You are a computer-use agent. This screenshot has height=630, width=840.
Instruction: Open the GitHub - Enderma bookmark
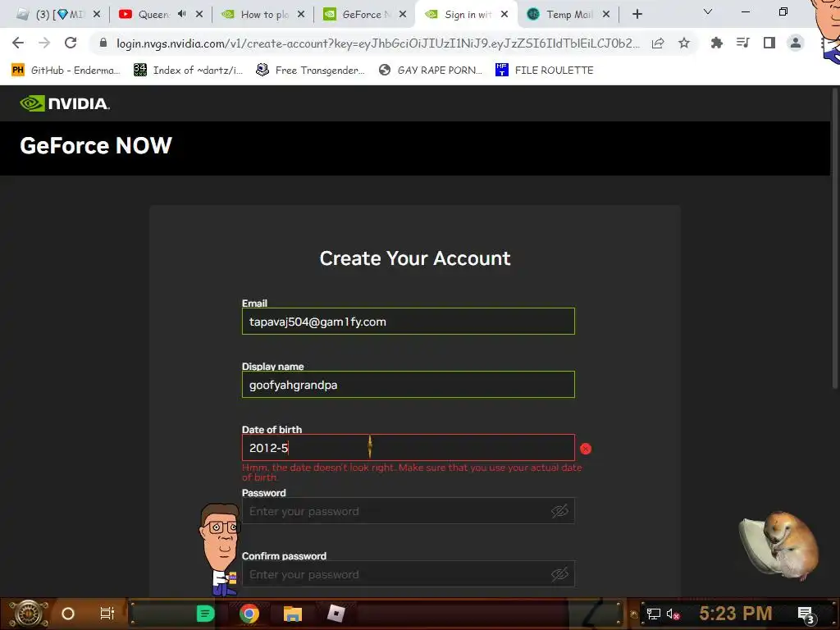(x=66, y=71)
